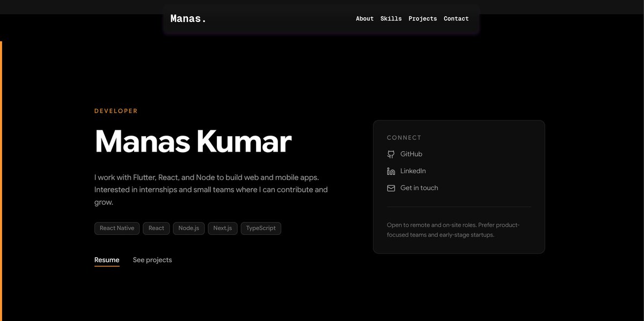This screenshot has height=321, width=644.
Task: Click the LinkedIn logo icon
Action: tap(391, 171)
